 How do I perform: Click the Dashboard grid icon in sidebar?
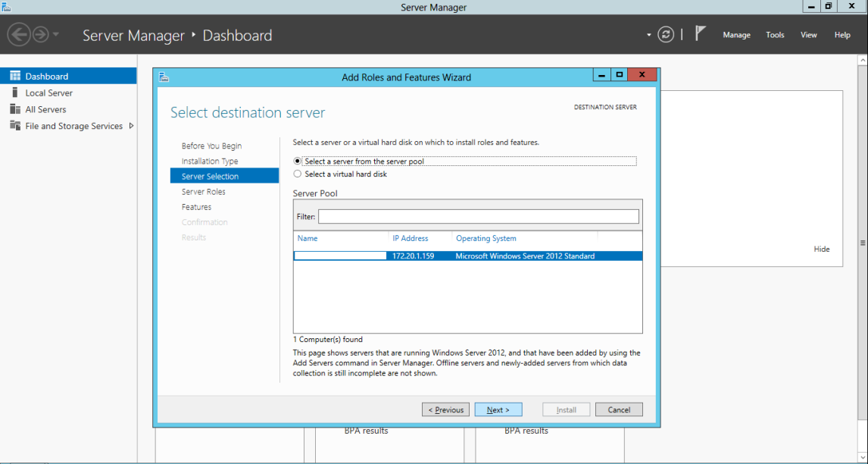[15, 76]
